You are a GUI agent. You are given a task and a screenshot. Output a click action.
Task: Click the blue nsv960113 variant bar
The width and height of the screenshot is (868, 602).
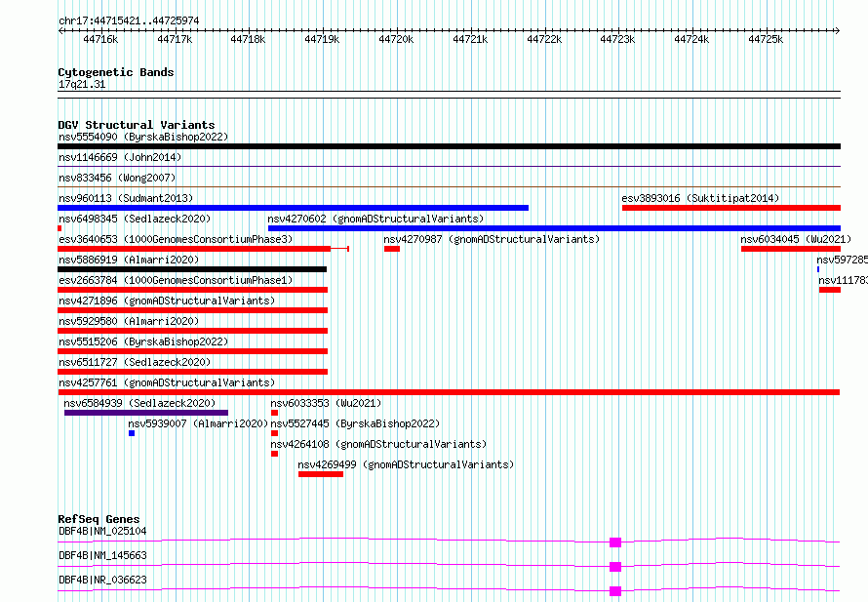coord(293,208)
